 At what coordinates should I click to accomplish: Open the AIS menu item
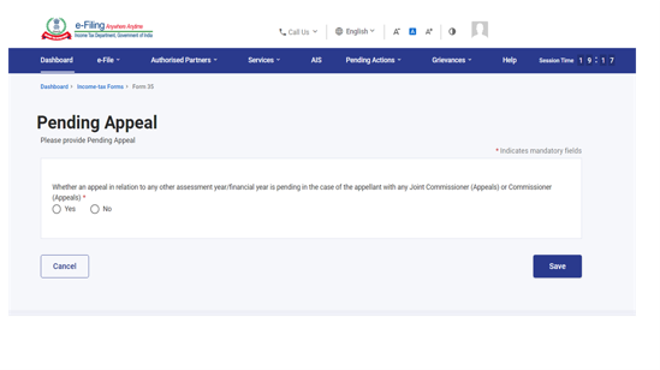point(316,60)
